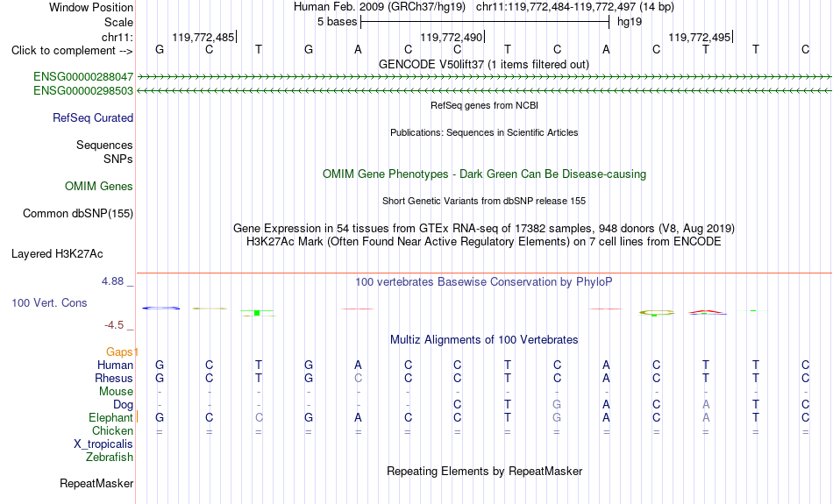The width and height of the screenshot is (833, 504).
Task: Click the grayed C base in Rhesus row
Action: point(358,378)
